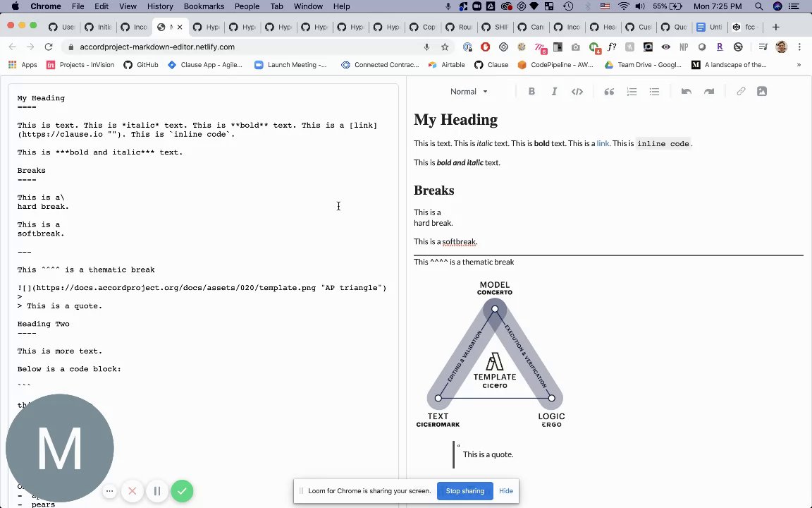Open the Airtable bookmark

446,65
